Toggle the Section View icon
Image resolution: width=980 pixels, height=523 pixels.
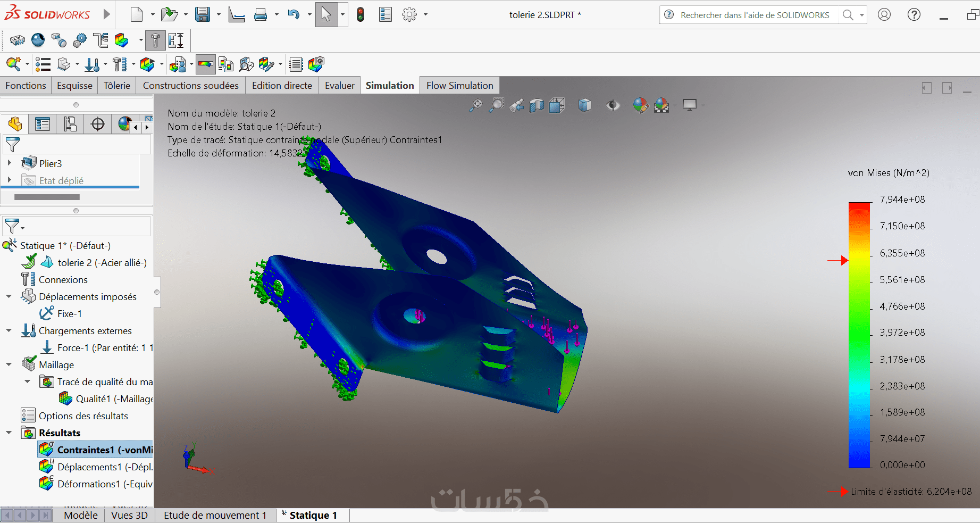point(537,105)
